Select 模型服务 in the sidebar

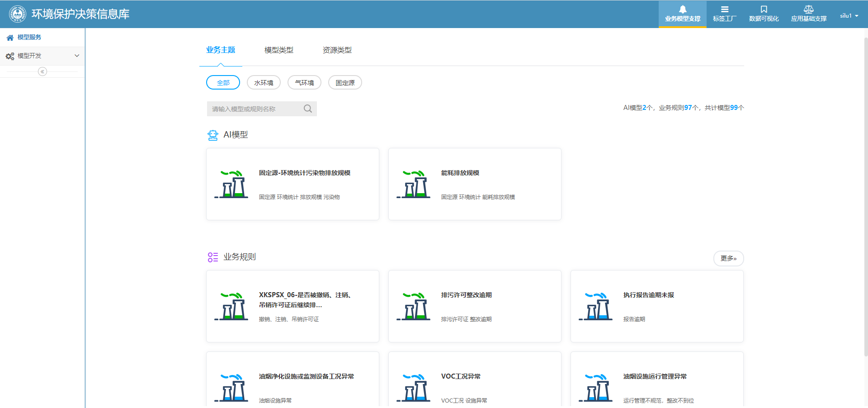(42, 38)
